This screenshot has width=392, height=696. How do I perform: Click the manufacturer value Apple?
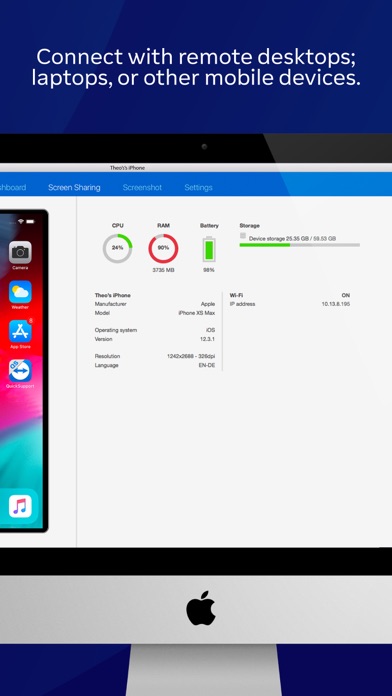pos(208,304)
